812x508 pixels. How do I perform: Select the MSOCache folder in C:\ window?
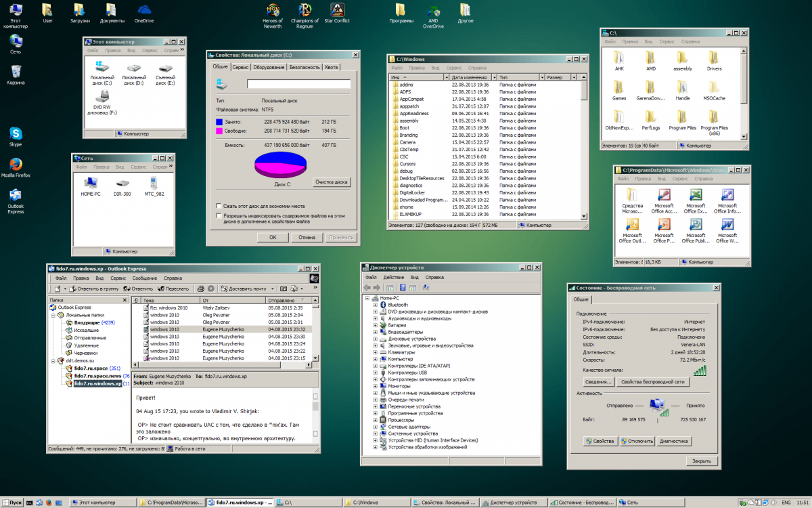pyautogui.click(x=715, y=89)
